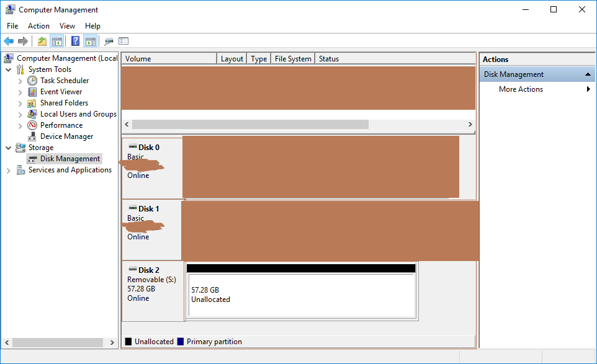The image size is (597, 364).
Task: Click the Computer Management title bar icon
Action: click(x=11, y=9)
